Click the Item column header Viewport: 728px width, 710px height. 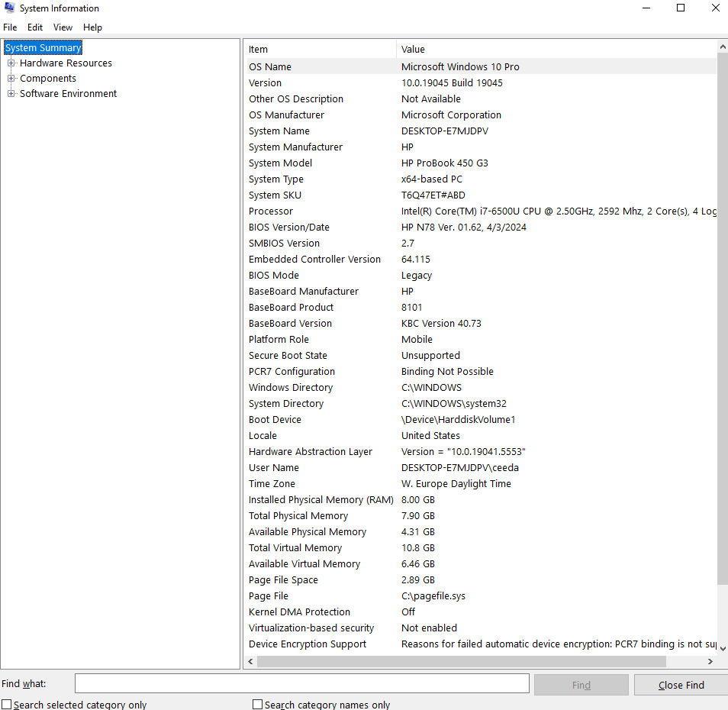[x=320, y=49]
